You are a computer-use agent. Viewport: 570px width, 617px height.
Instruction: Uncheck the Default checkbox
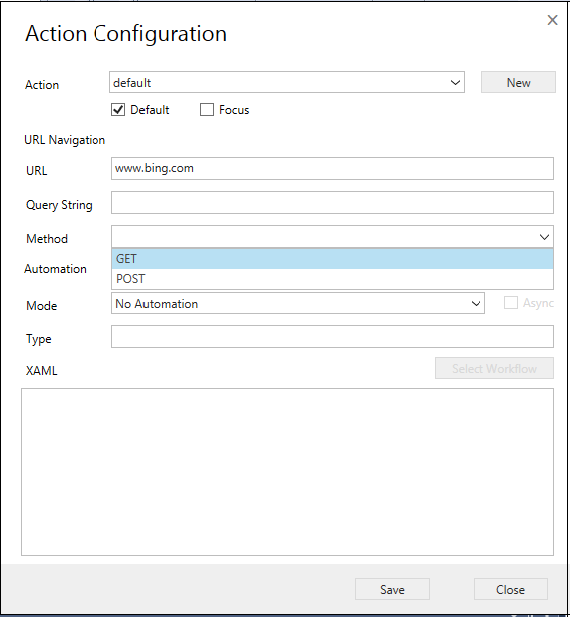(x=118, y=109)
